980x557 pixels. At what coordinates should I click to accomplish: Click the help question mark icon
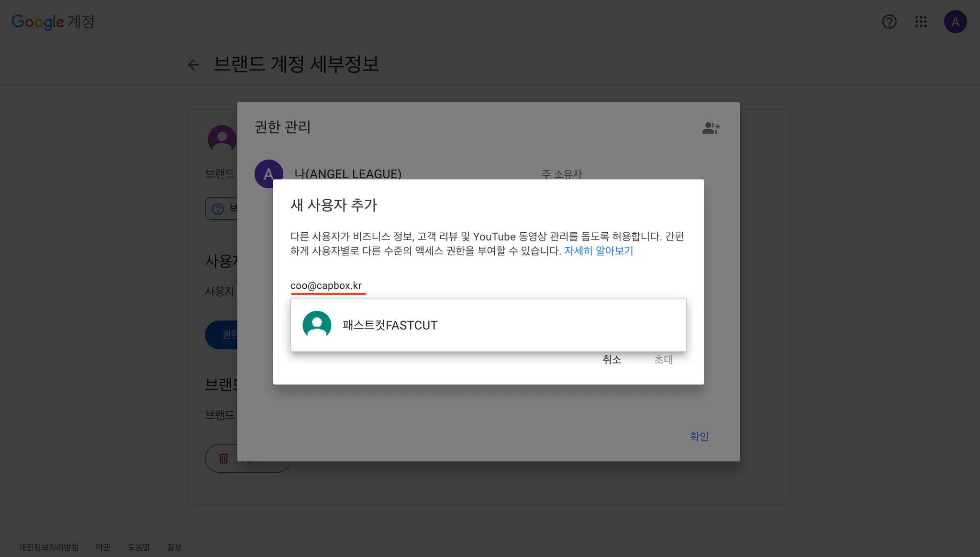click(889, 22)
